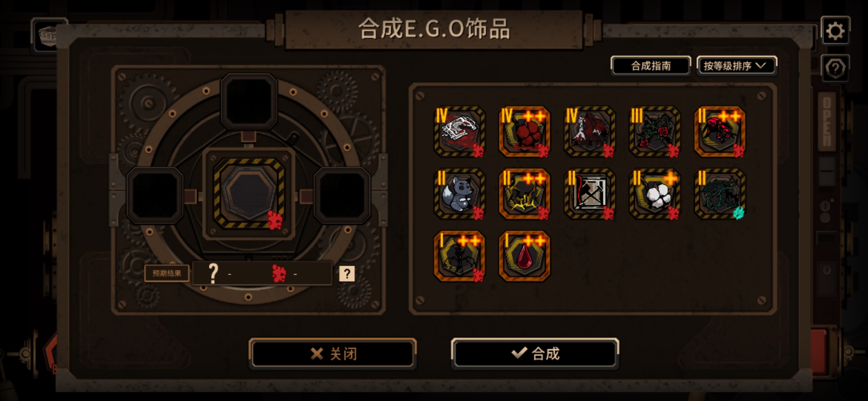Select the tier III thorny red roses gift
Viewport: 868px width, 401px height.
(655, 131)
